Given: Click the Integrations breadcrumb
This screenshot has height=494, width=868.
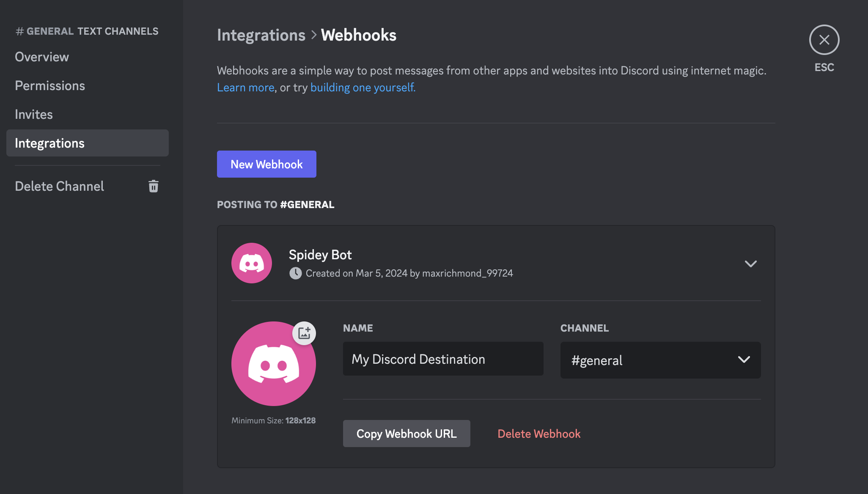Looking at the screenshot, I should [x=261, y=35].
